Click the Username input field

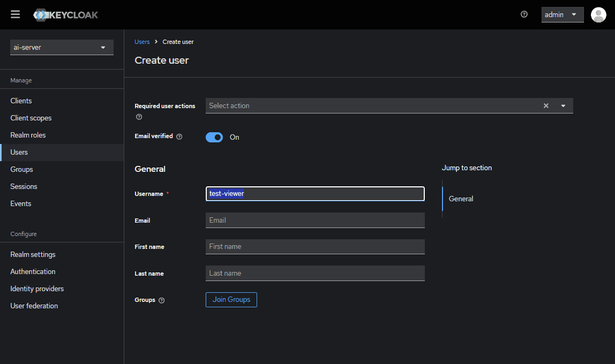coord(315,194)
